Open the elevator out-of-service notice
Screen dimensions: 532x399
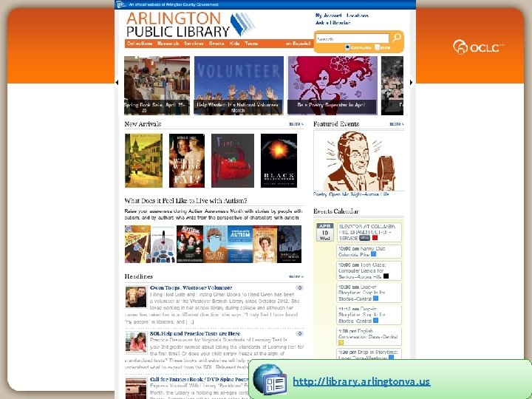[x=369, y=232]
